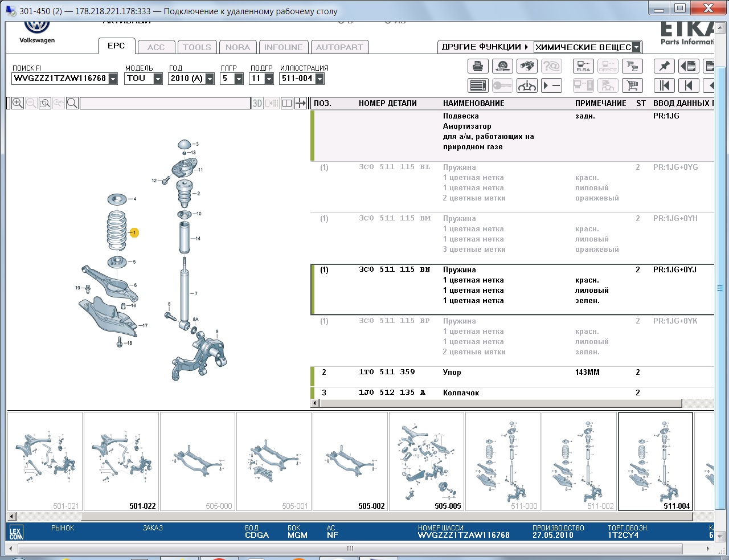Jump to first entry with bar-bar-arrow icon
Viewport: 729px width, 560px height.
point(664,85)
